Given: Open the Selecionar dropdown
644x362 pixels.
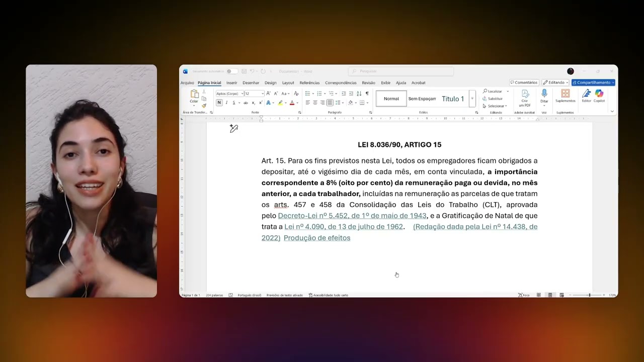Looking at the screenshot, I should pos(496,106).
